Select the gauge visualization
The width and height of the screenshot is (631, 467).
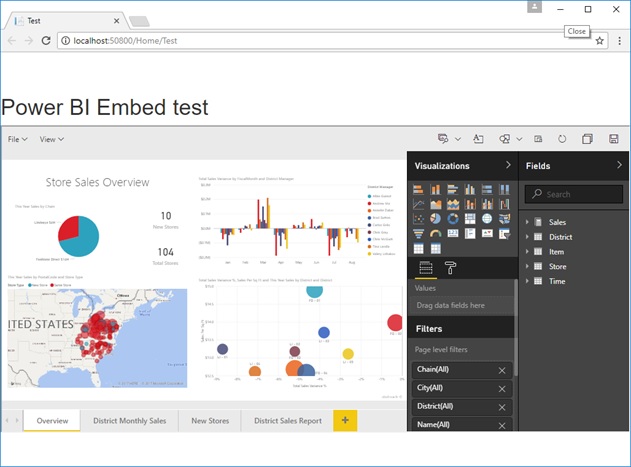tap(436, 234)
